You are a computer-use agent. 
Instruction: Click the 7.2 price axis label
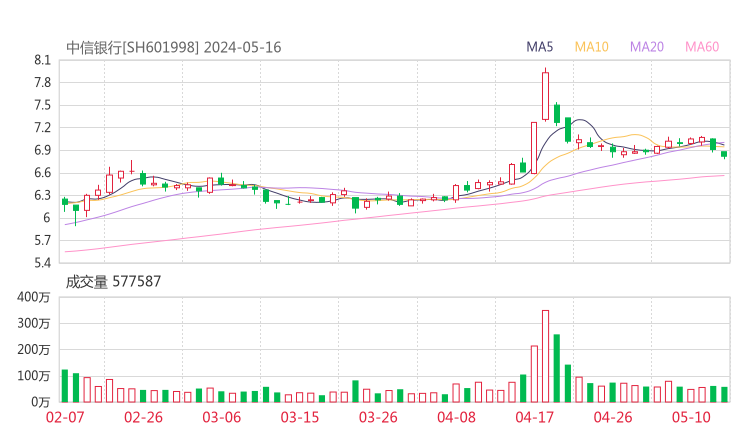[x=42, y=127]
